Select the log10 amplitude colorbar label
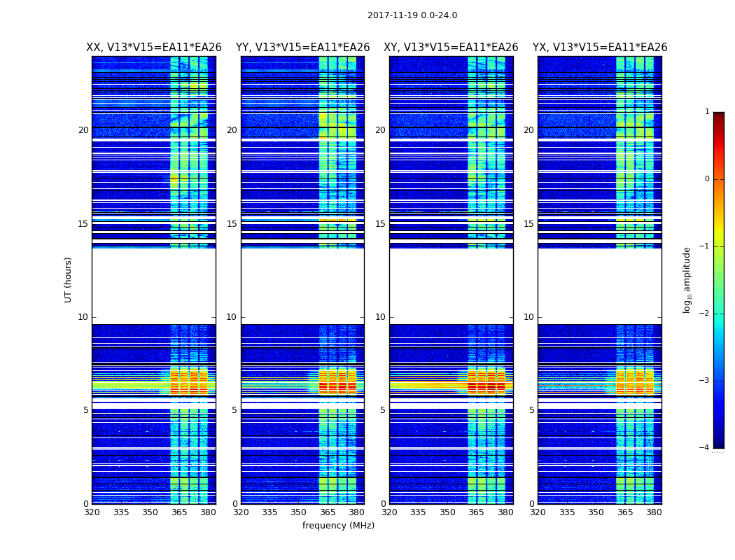This screenshot has height=560, width=735. pos(687,279)
